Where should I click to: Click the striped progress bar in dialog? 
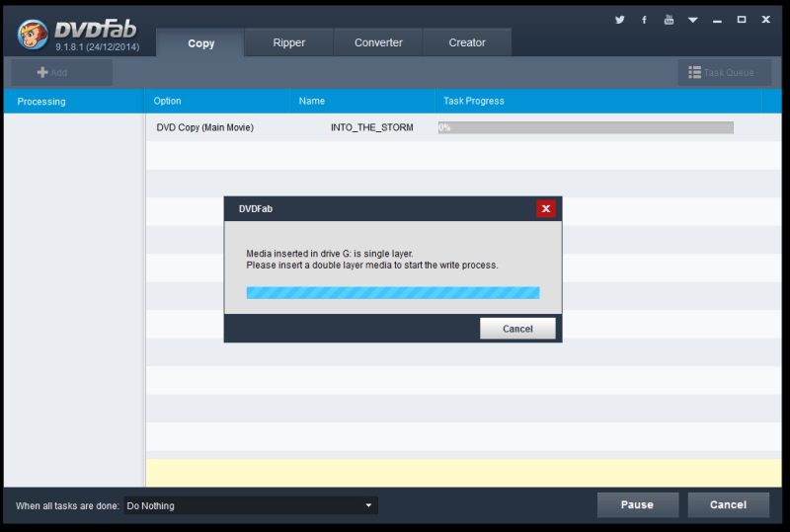[392, 293]
